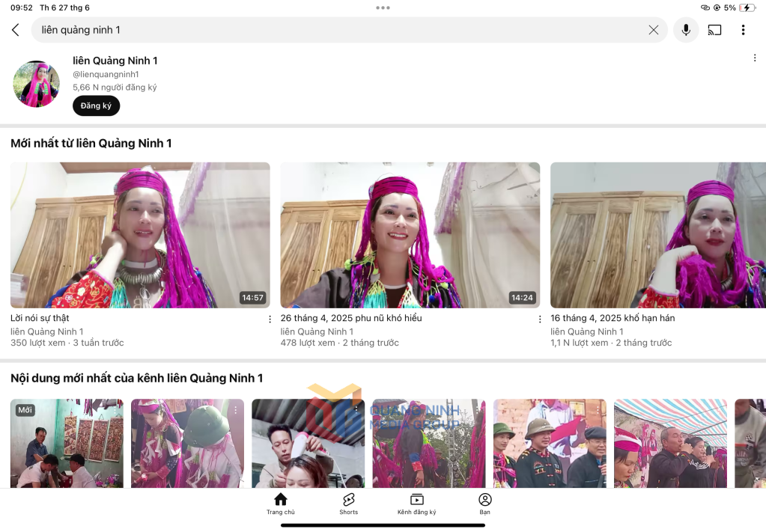The width and height of the screenshot is (766, 532).
Task: Go back using the left arrow
Action: click(x=16, y=30)
